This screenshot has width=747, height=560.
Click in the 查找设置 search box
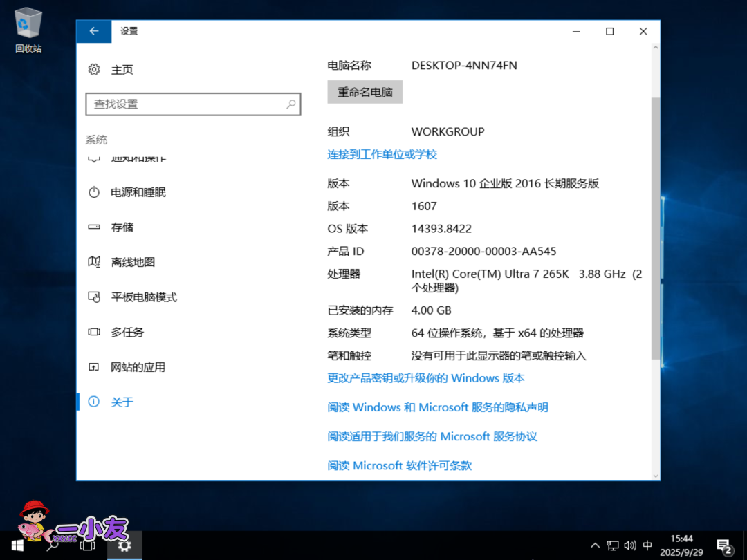click(194, 104)
